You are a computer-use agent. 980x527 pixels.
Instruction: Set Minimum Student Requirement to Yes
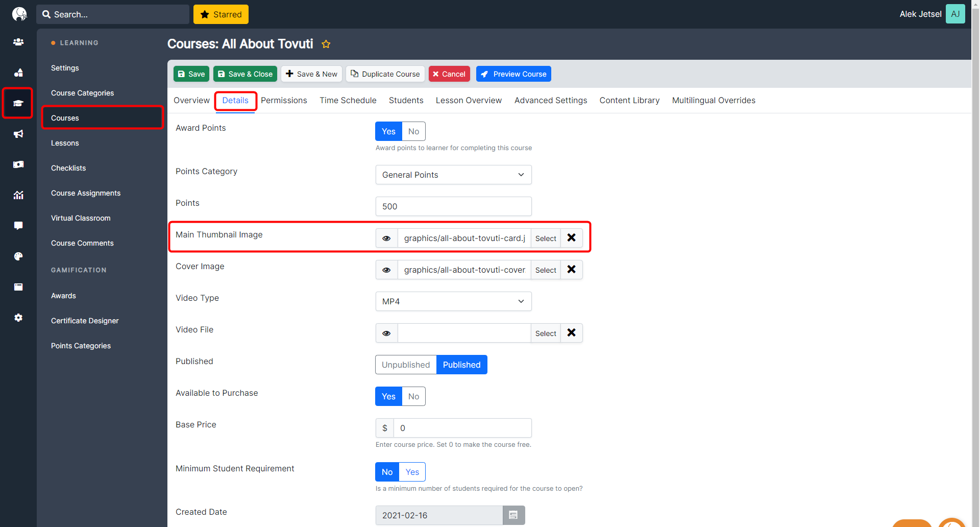click(x=412, y=472)
